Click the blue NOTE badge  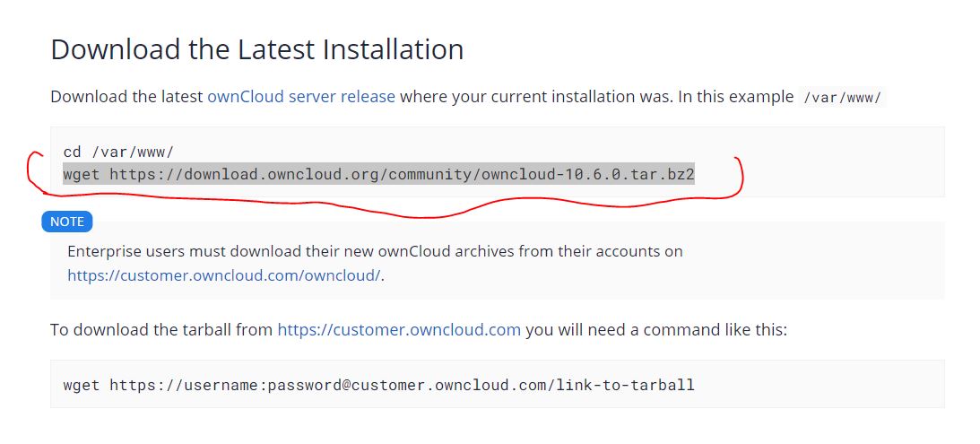pyautogui.click(x=67, y=222)
